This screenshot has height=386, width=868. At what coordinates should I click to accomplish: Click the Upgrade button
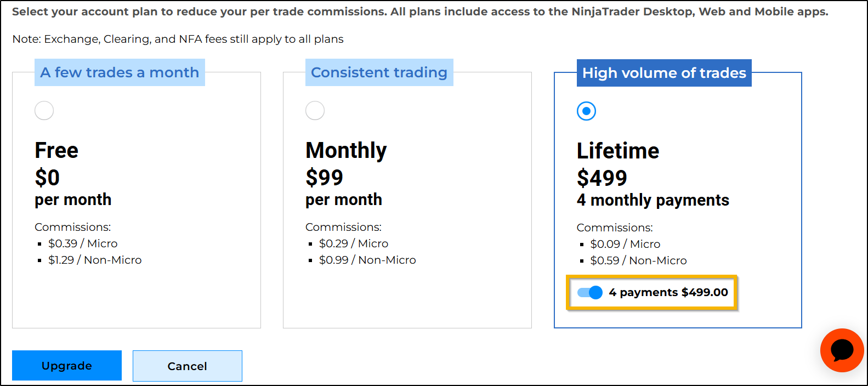click(x=67, y=366)
